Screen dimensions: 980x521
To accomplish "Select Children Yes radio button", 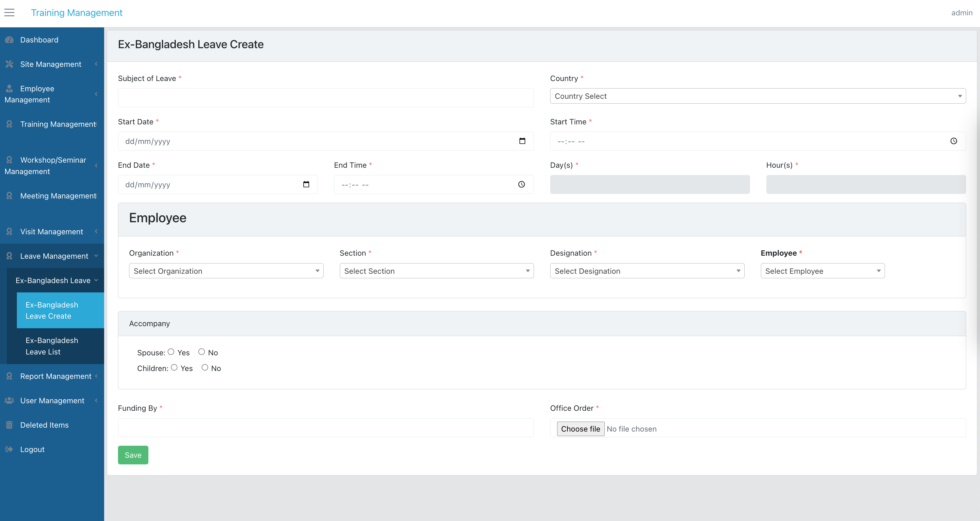I will coord(174,367).
